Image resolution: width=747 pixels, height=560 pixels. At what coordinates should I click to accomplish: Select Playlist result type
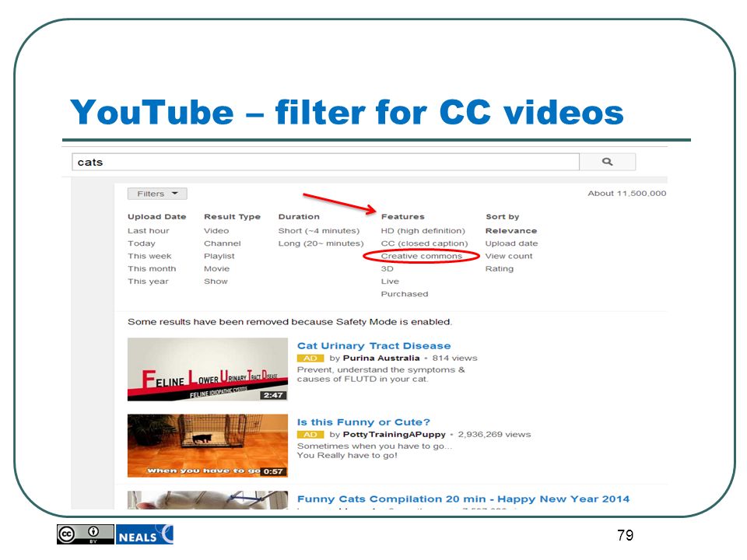click(219, 256)
